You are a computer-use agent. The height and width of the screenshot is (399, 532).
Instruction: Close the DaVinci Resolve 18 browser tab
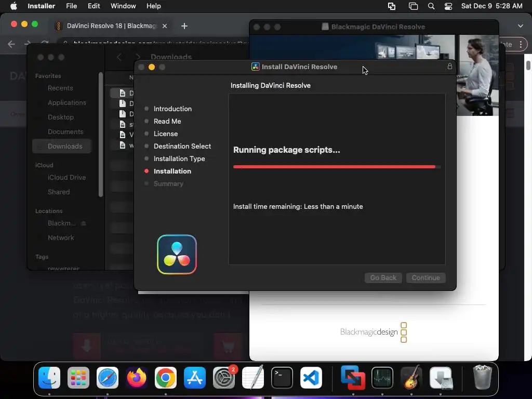tap(165, 26)
